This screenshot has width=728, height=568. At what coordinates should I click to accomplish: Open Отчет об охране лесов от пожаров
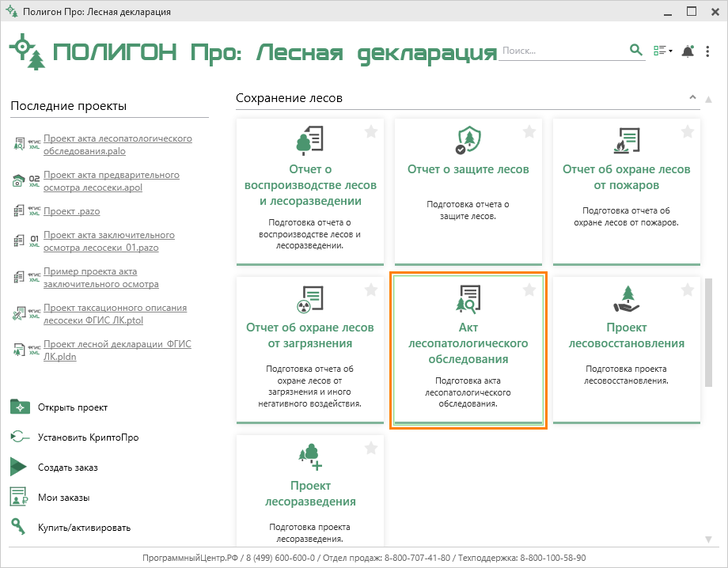click(x=627, y=191)
